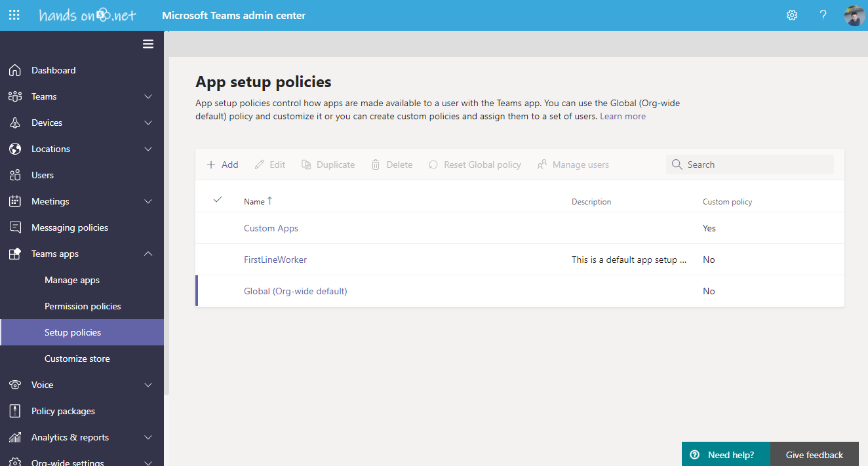
Task: Click the Duplicate policy icon
Action: [306, 165]
